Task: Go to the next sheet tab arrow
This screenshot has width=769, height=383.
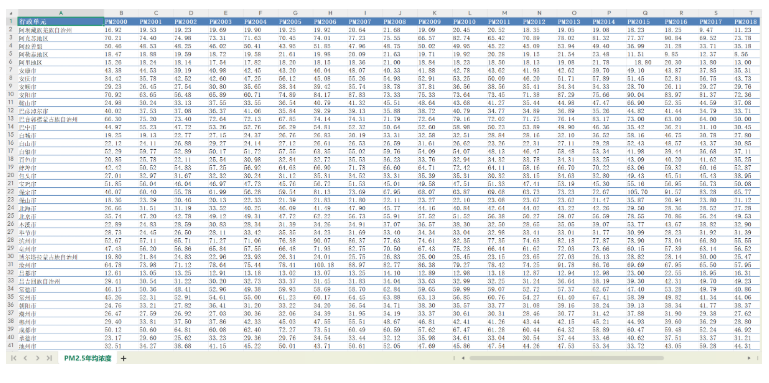Action: point(37,358)
